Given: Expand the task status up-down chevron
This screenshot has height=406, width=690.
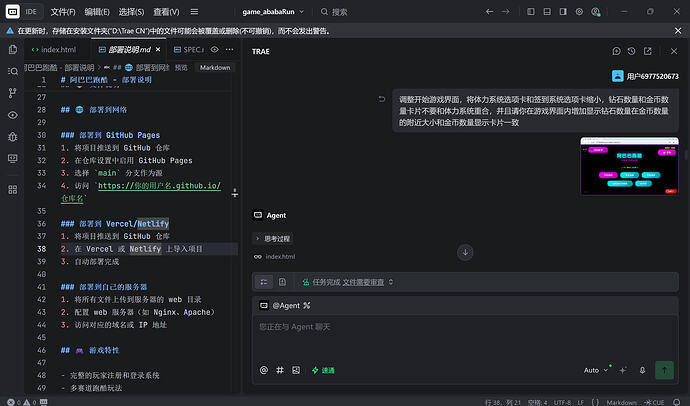Looking at the screenshot, I should pos(391,282).
